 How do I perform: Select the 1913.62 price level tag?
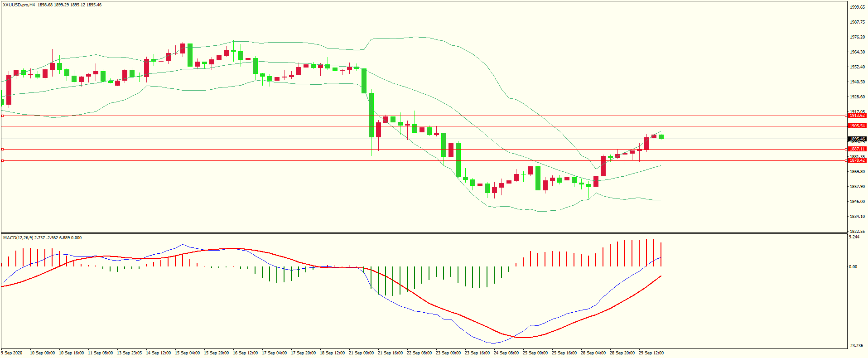coord(857,116)
